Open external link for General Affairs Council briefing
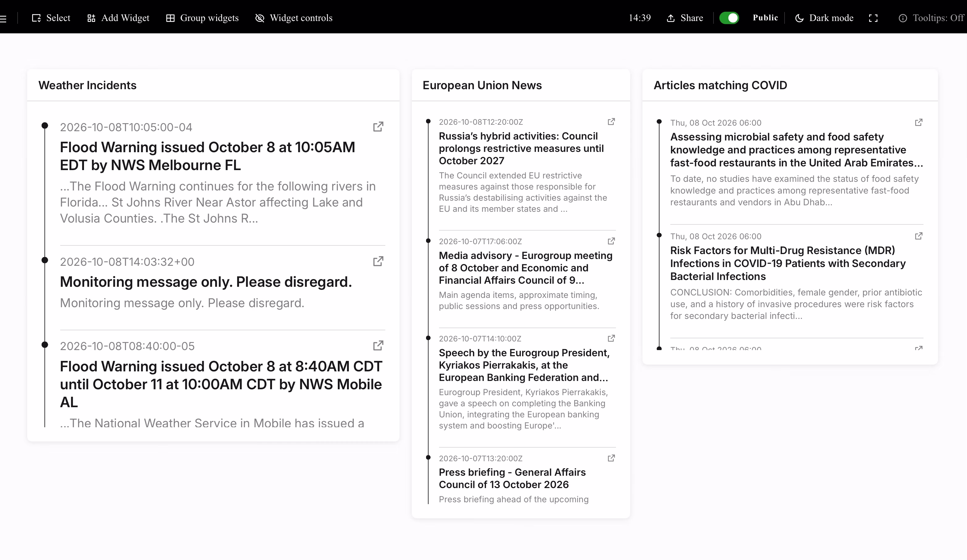Screen dimensions: 967x560 611,458
